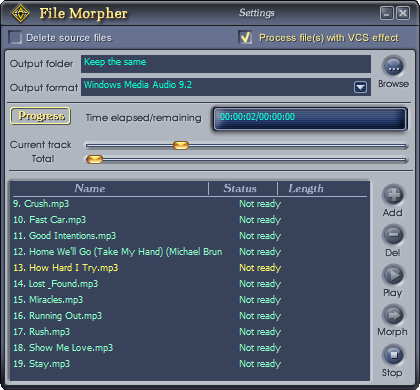This screenshot has height=390, width=420.
Task: Select '17. Rush.mp3' row
Action: [190, 332]
